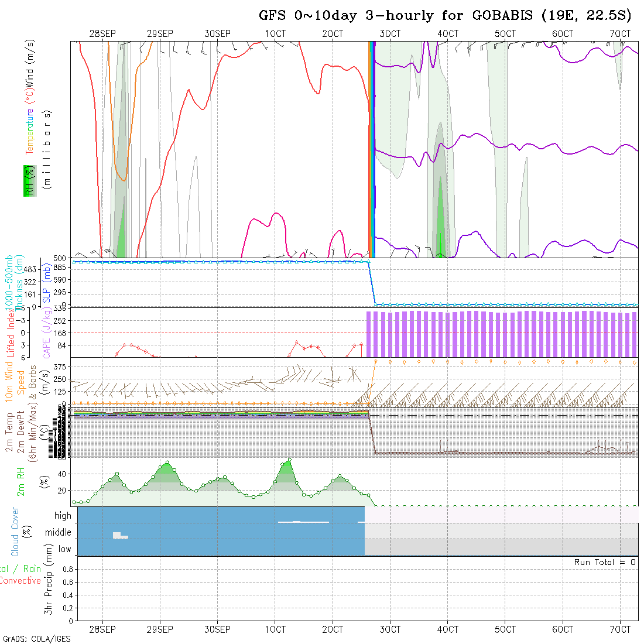Select 30SEP on the bottom date axis
The image size is (644, 644).
point(217,629)
